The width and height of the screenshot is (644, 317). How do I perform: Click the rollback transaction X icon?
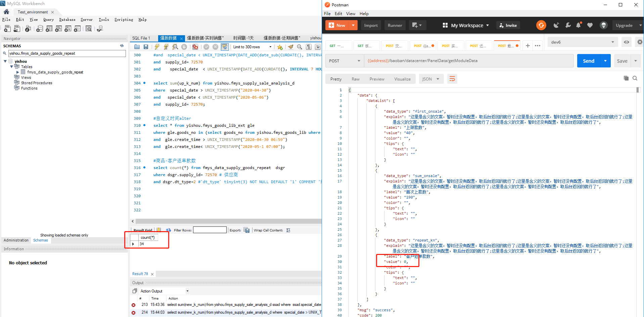pos(216,47)
